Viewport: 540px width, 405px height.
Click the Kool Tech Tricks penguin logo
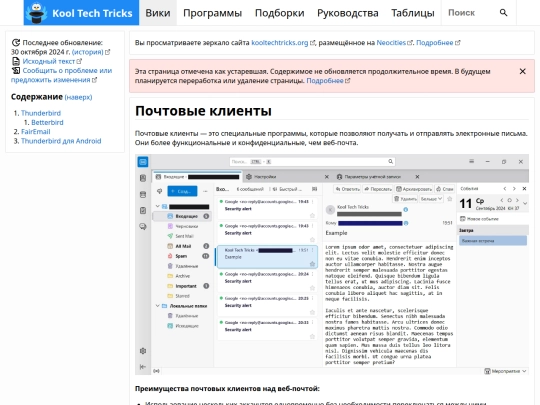37,13
